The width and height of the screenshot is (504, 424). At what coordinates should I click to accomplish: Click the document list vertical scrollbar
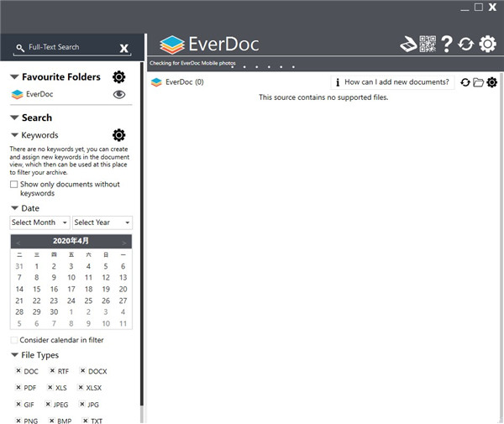501,248
